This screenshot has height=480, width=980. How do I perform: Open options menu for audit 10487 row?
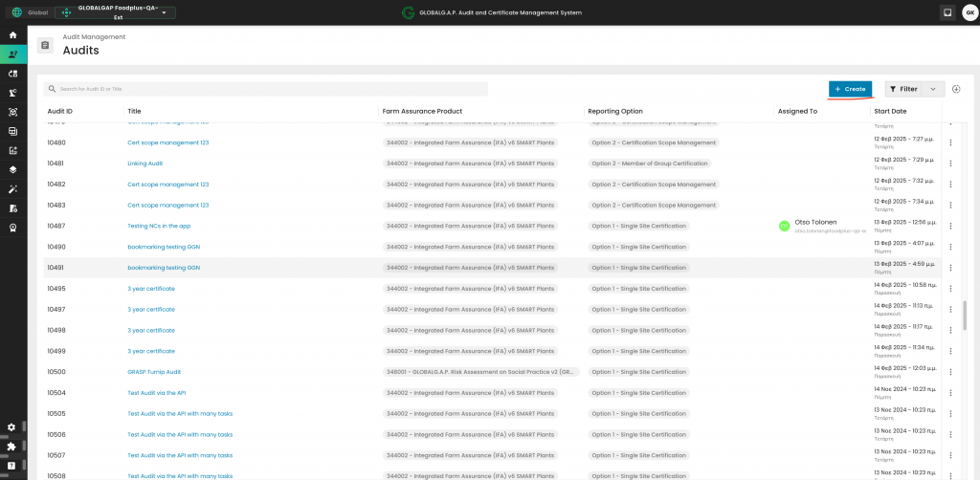(x=950, y=227)
